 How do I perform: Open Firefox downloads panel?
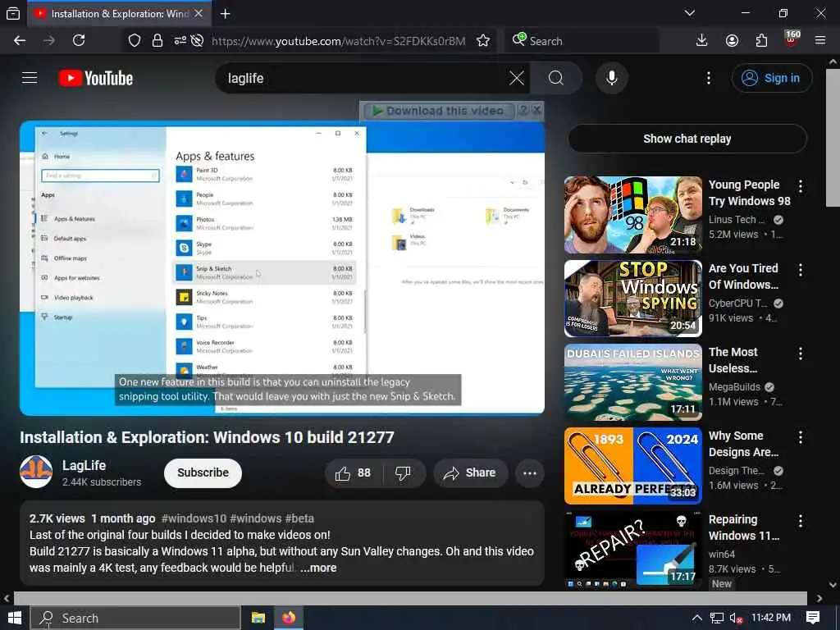point(702,41)
